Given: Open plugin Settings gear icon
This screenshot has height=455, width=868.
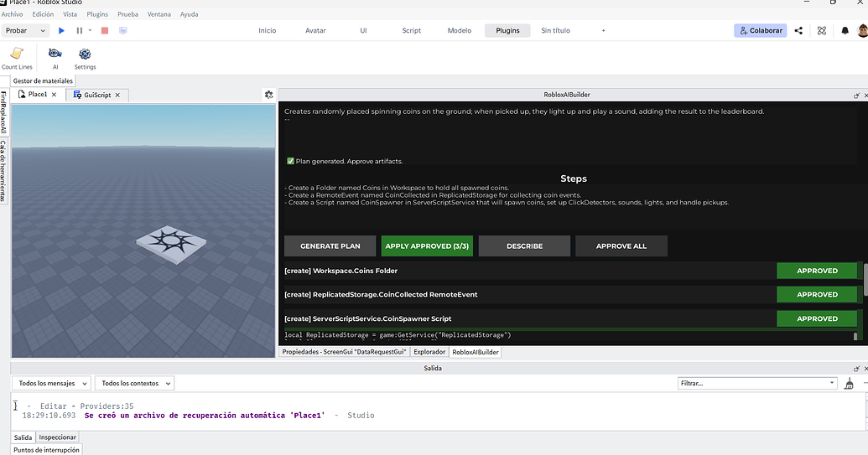Looking at the screenshot, I should [x=85, y=58].
